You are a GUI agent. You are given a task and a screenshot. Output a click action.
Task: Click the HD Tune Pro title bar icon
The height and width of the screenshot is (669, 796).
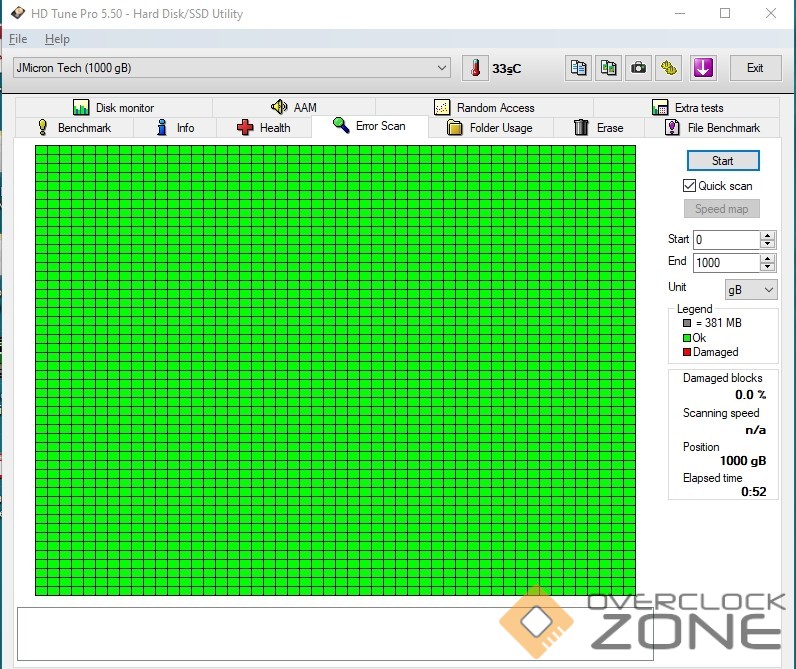[x=18, y=13]
